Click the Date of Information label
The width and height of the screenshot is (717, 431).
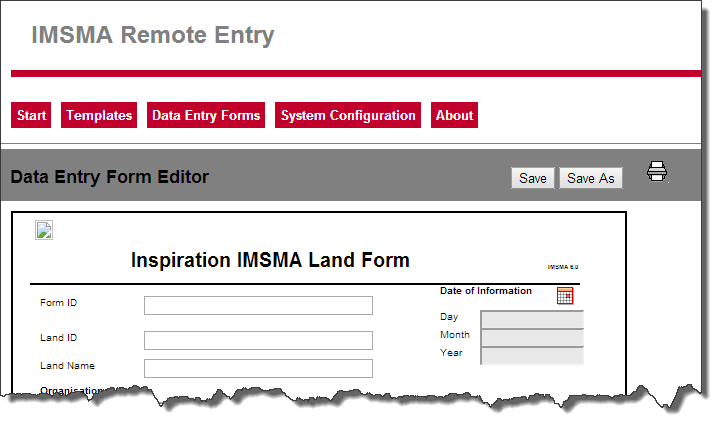click(486, 291)
